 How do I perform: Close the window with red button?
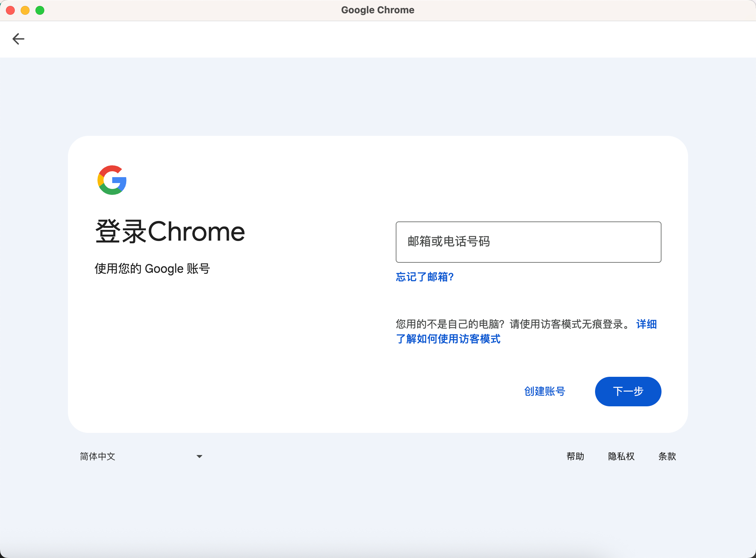click(x=10, y=10)
